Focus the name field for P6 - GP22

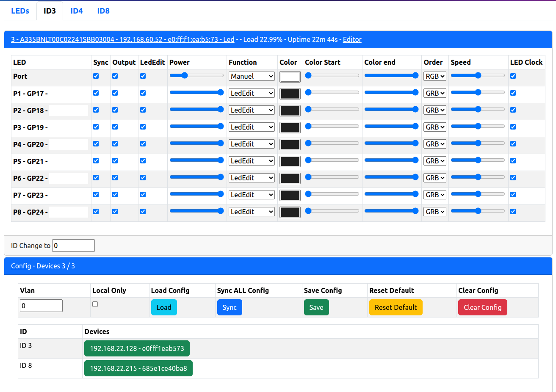(x=69, y=178)
